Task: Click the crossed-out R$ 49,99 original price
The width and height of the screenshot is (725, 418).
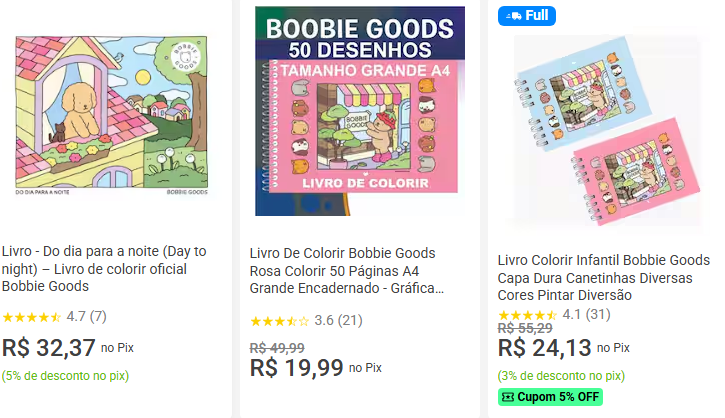Action: click(x=277, y=346)
